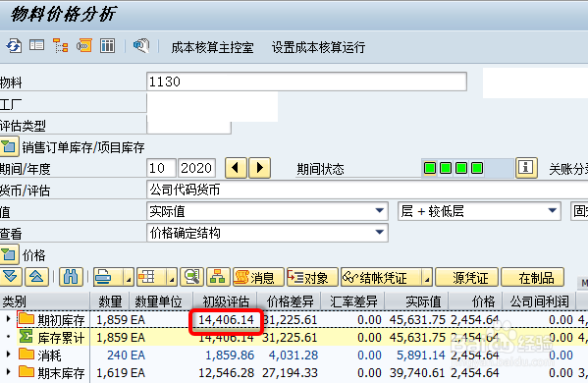Click the 12,546.28 value in 期末库存 row

pyautogui.click(x=226, y=372)
